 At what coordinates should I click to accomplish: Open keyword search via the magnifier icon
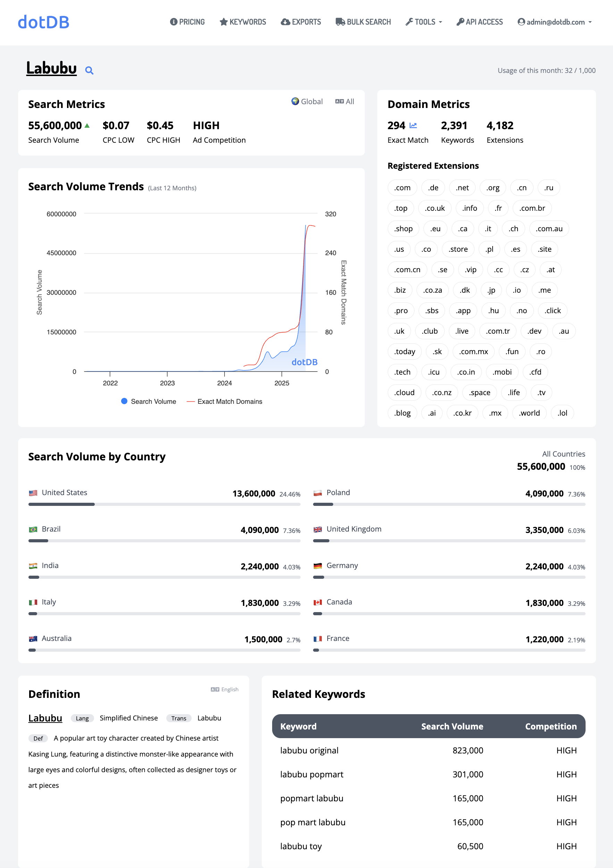(x=89, y=70)
